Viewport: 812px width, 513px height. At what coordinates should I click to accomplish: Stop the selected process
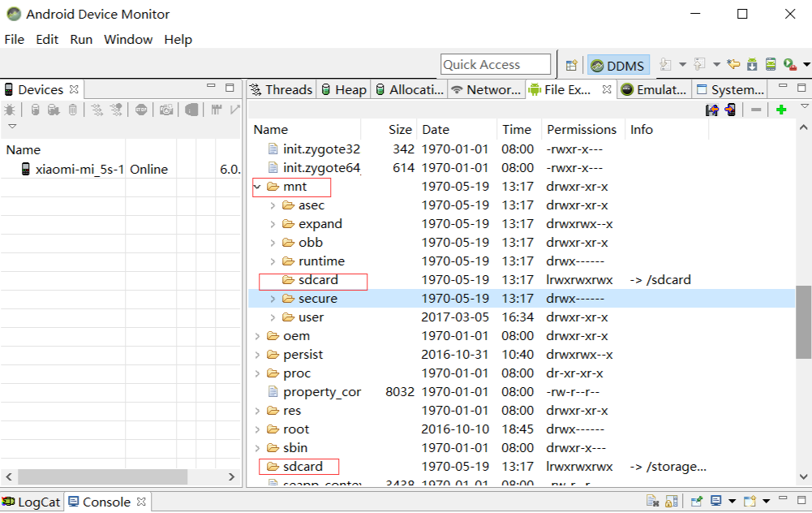point(142,110)
